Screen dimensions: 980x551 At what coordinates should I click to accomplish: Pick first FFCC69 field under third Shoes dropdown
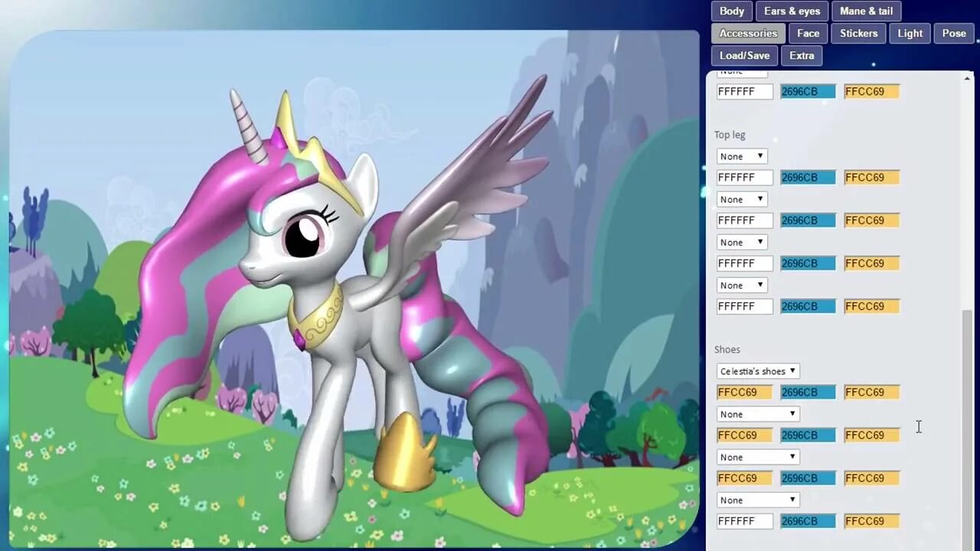[x=744, y=478]
